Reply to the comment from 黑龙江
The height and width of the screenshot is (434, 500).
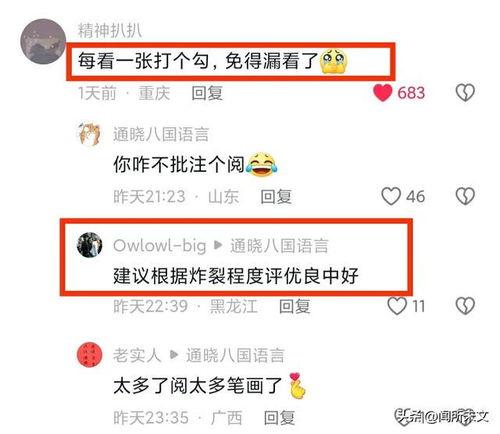[x=294, y=306]
